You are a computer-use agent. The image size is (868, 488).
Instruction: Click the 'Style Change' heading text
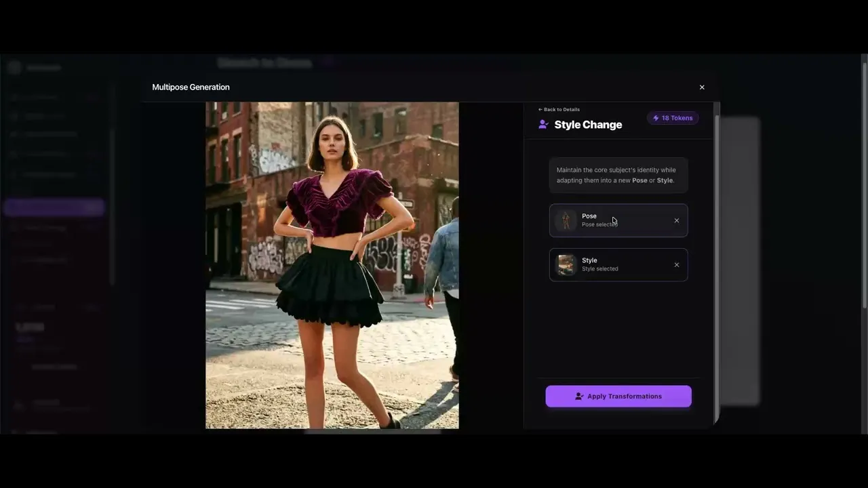588,125
